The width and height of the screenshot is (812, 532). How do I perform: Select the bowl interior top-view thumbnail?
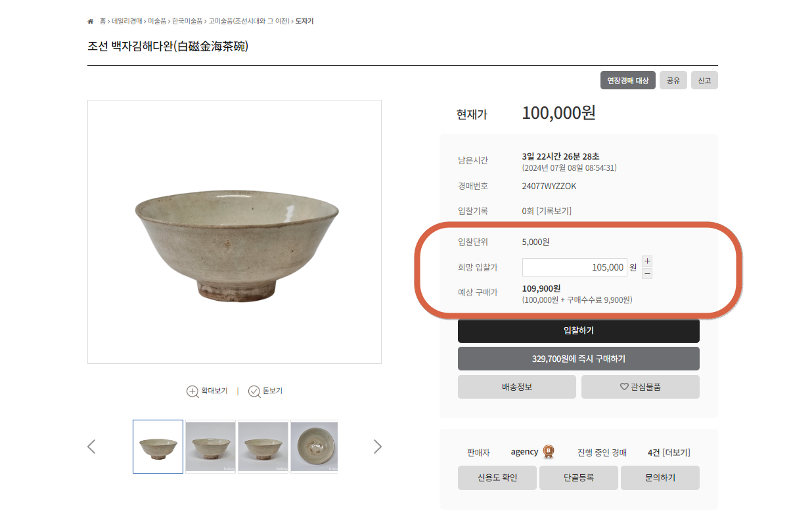coord(314,447)
